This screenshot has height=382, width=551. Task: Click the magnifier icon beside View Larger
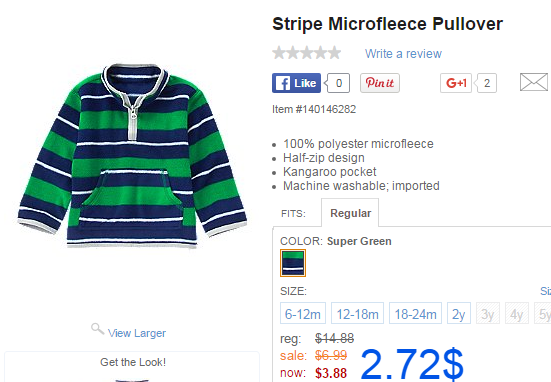click(97, 329)
